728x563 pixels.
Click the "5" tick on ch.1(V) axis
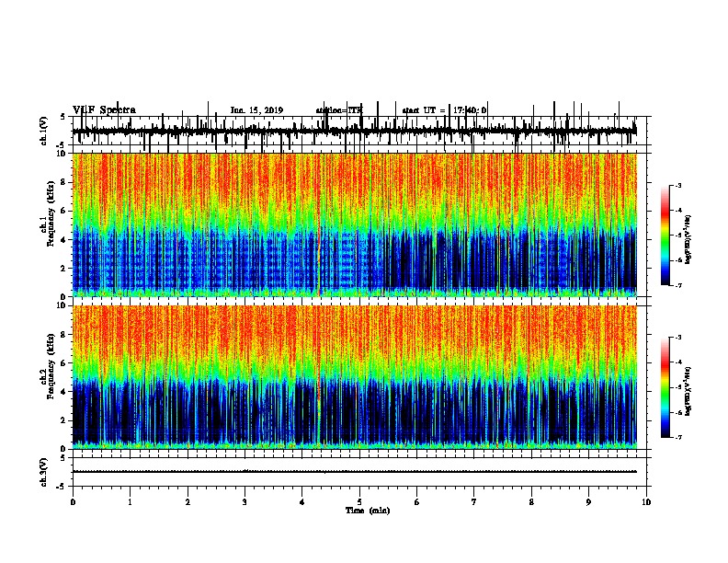point(63,117)
